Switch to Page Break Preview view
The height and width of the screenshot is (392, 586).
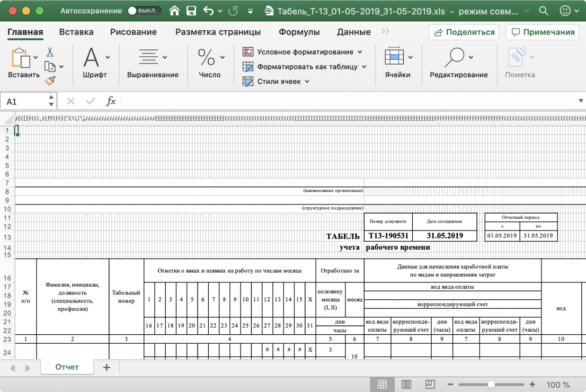click(430, 385)
